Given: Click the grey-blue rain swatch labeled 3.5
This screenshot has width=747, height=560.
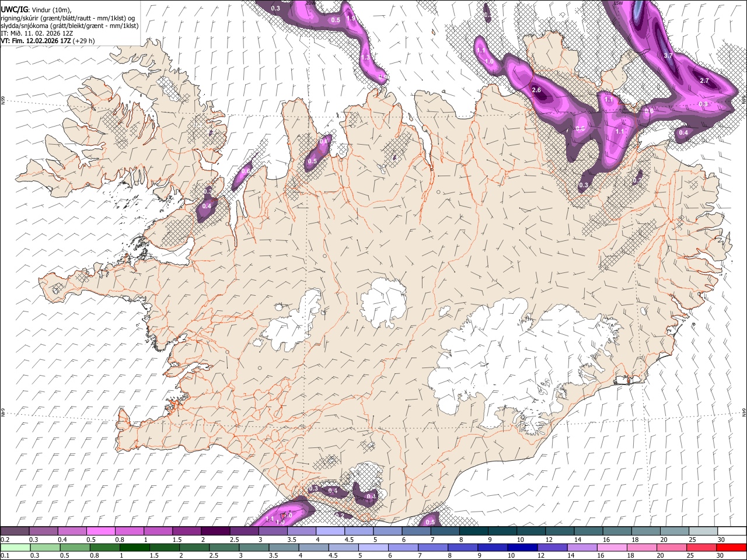Looking at the screenshot, I should pyautogui.click(x=284, y=547).
